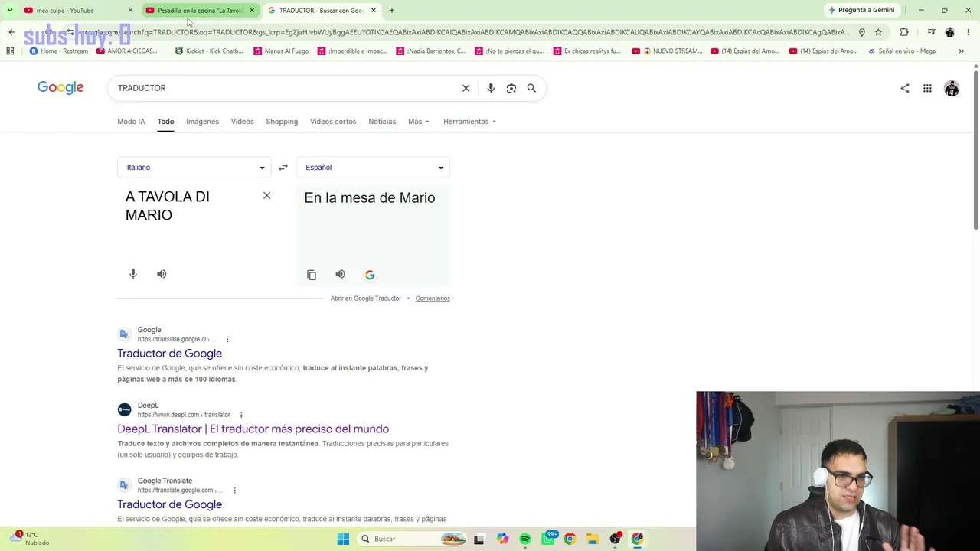Open the Manos Al Fuego bookmark
Image resolution: width=980 pixels, height=551 pixels.
tap(281, 51)
